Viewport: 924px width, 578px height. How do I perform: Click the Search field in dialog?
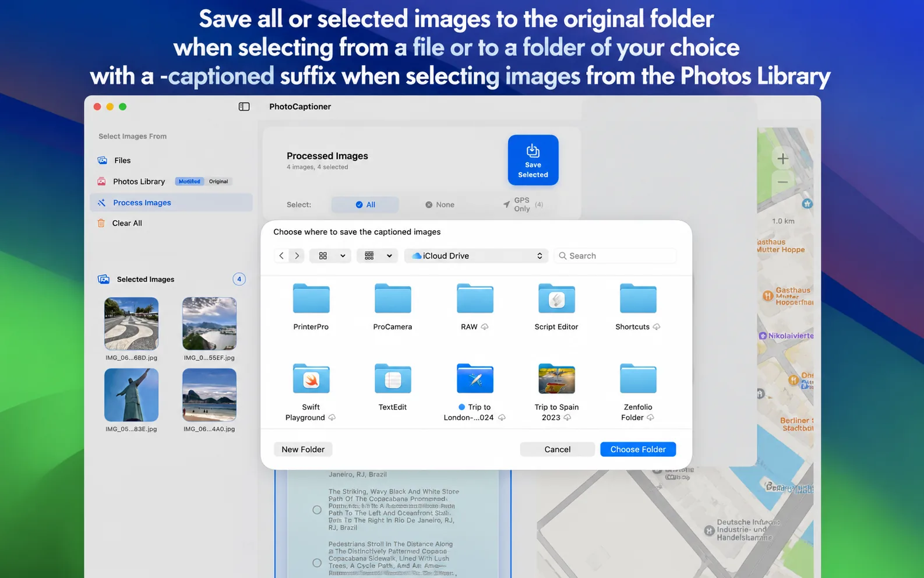pos(615,256)
